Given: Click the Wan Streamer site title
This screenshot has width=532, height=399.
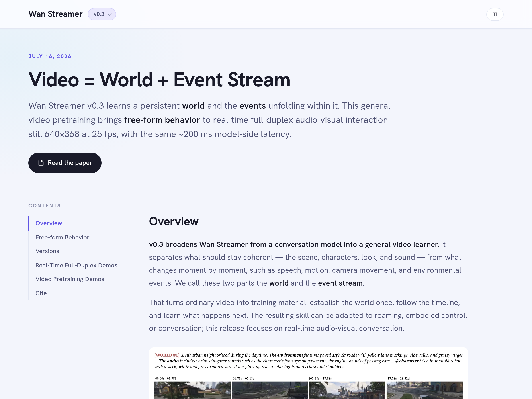Looking at the screenshot, I should pyautogui.click(x=55, y=14).
